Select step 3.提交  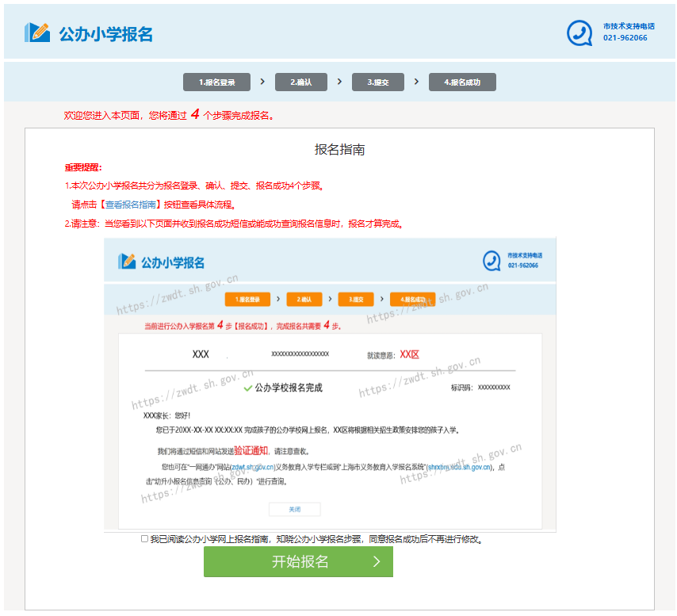378,82
